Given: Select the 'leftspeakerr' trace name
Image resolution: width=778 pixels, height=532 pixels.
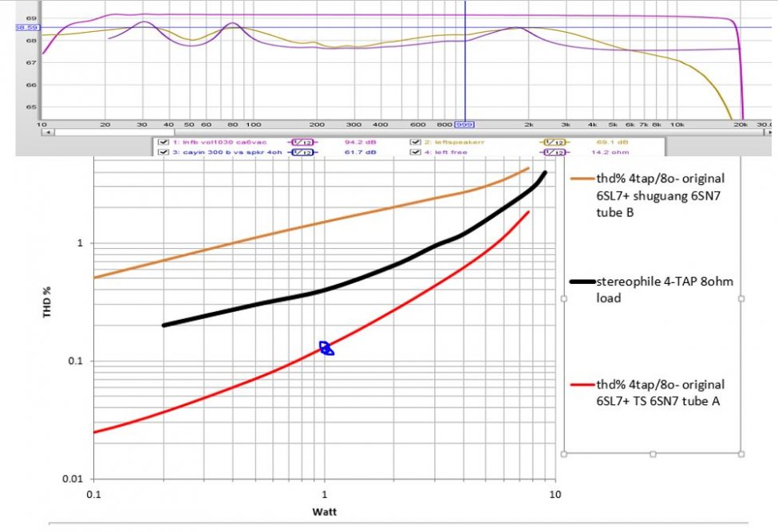Looking at the screenshot, I should [x=460, y=142].
